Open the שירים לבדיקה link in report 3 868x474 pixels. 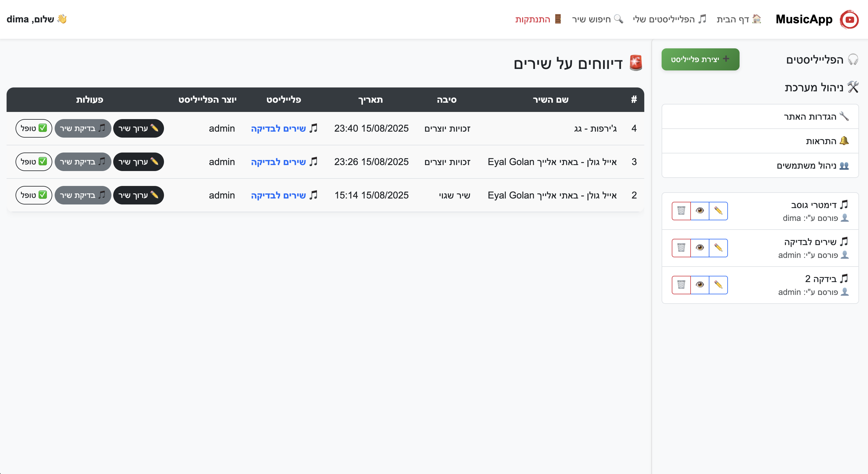tap(278, 162)
